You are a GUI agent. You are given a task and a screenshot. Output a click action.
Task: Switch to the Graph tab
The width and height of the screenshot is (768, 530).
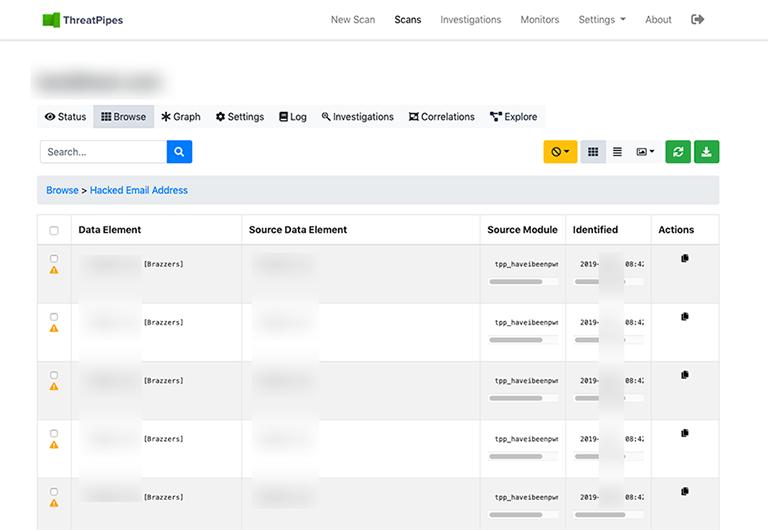coord(181,117)
